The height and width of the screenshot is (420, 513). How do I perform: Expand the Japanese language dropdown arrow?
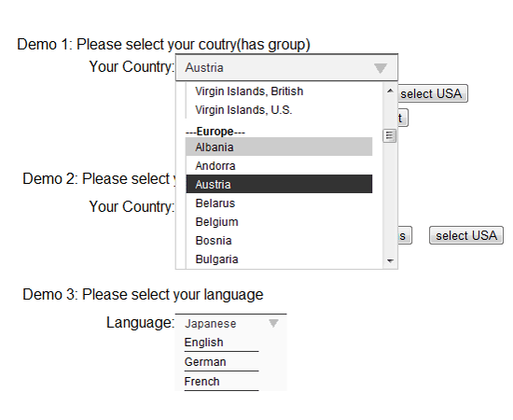273,324
